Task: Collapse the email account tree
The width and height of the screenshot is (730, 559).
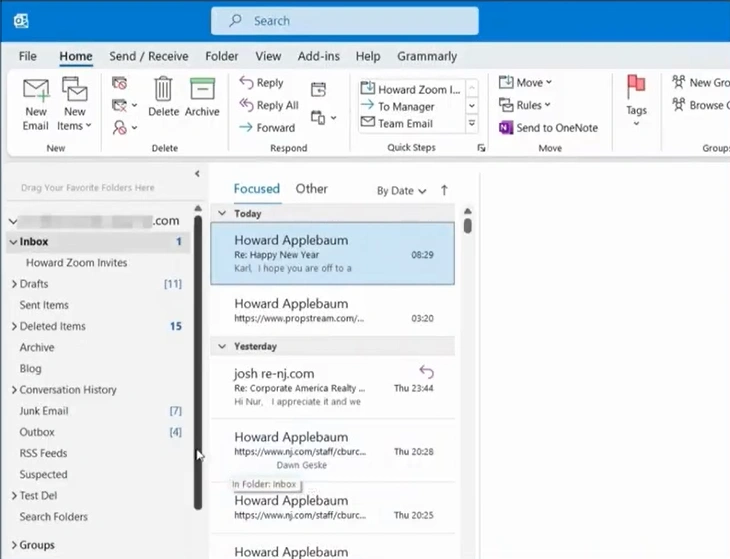Action: 13,221
